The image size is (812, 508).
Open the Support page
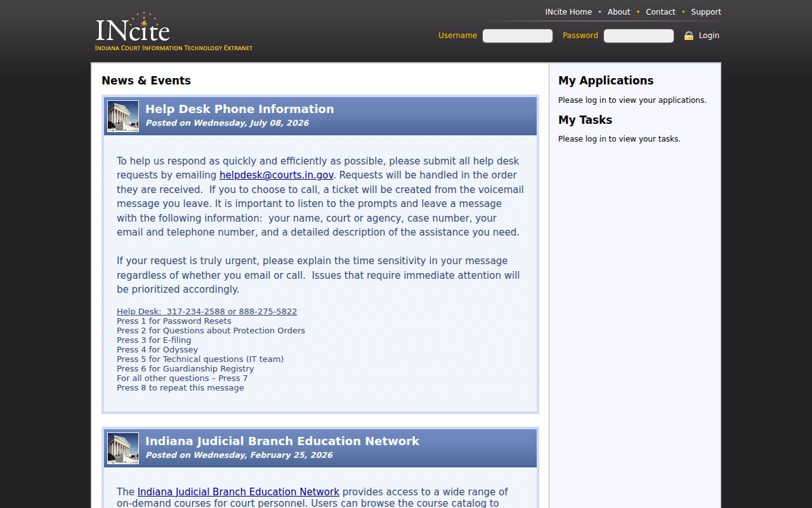(706, 12)
